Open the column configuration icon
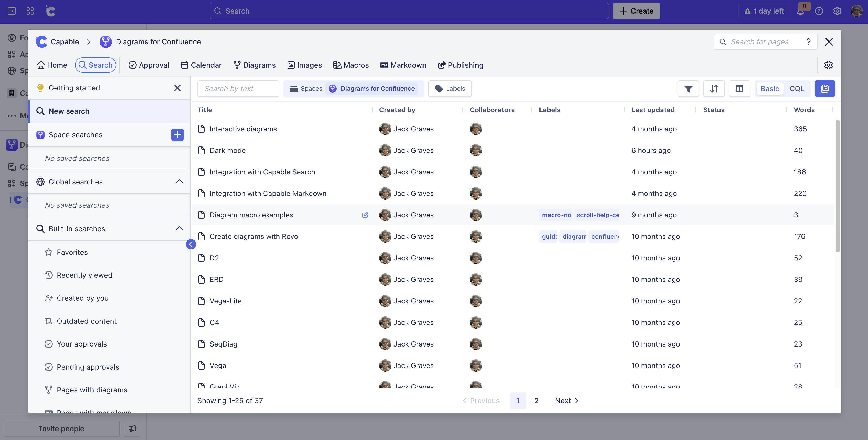The height and width of the screenshot is (440, 868). pos(740,88)
